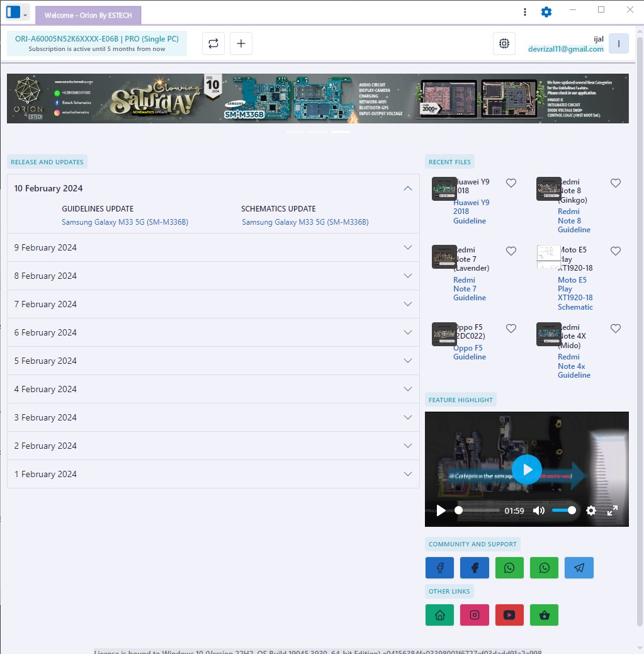Open the three-dot menu in title bar

(525, 12)
